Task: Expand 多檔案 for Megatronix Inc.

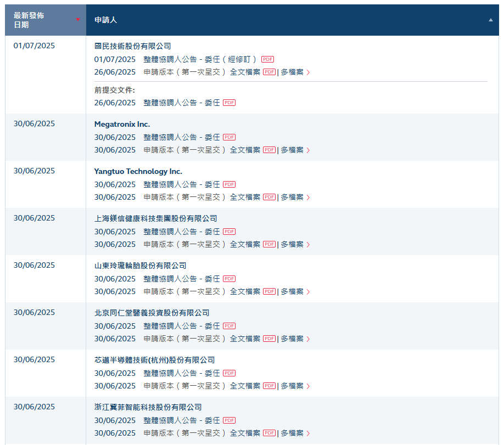Action: 295,150
